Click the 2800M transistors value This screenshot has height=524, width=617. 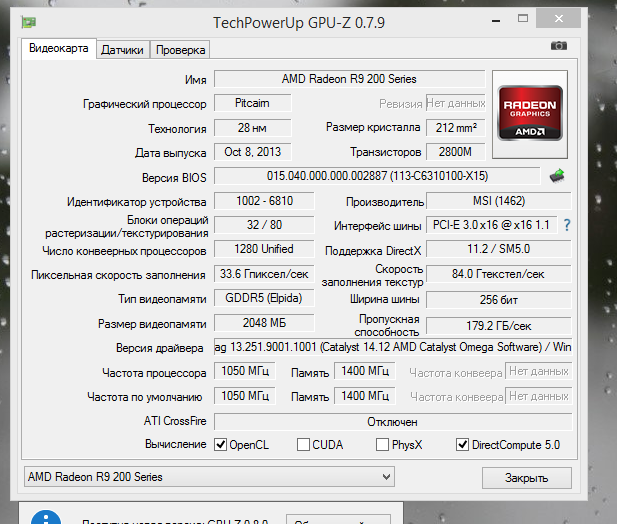(x=456, y=152)
